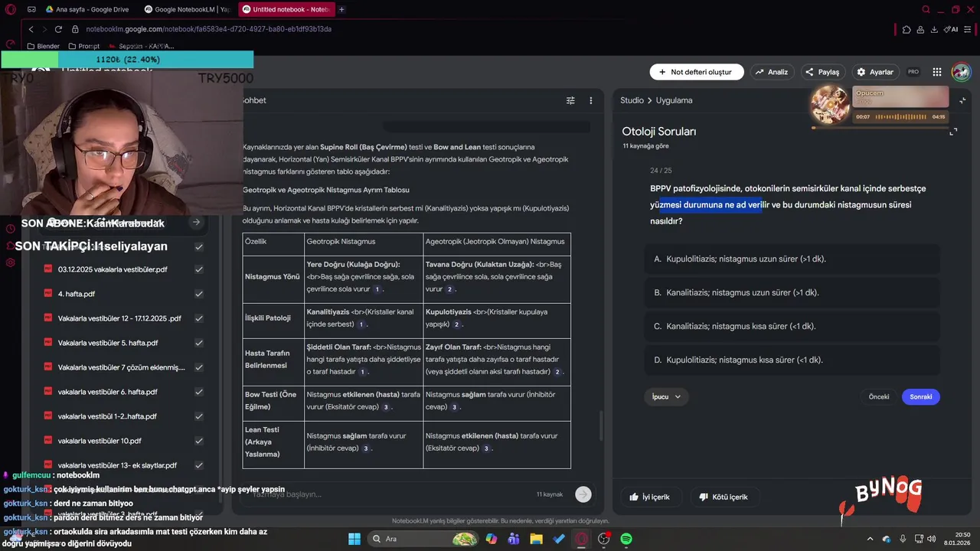Toggle checkbox for vakalarla vestibül 1-2..hafta.pdf

click(199, 416)
